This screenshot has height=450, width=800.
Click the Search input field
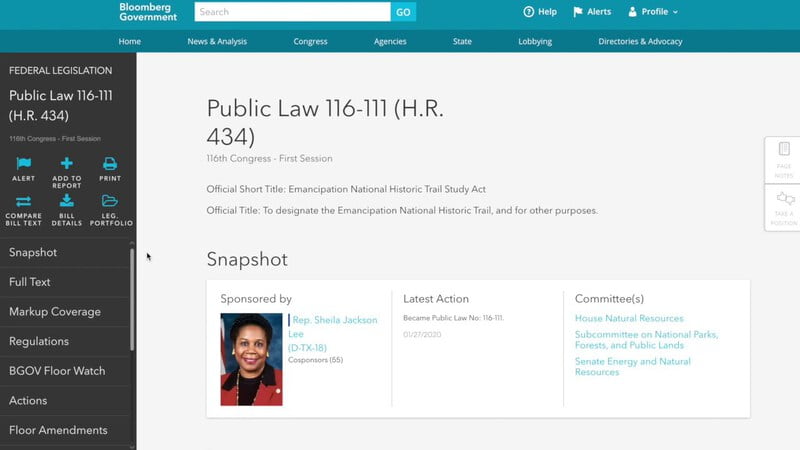[x=292, y=12]
